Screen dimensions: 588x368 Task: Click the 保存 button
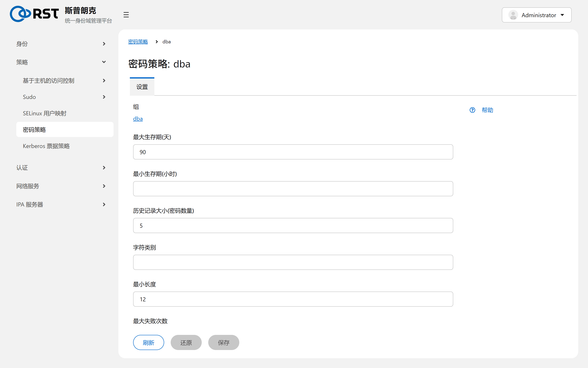[224, 342]
